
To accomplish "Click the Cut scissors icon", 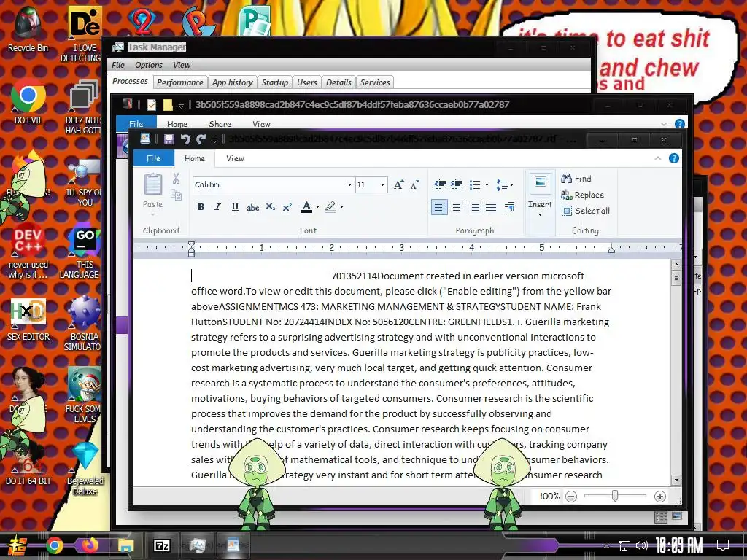I will point(177,179).
